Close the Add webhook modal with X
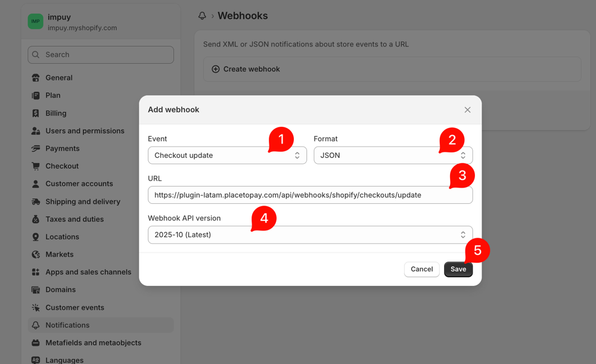This screenshot has width=596, height=364. point(467,110)
